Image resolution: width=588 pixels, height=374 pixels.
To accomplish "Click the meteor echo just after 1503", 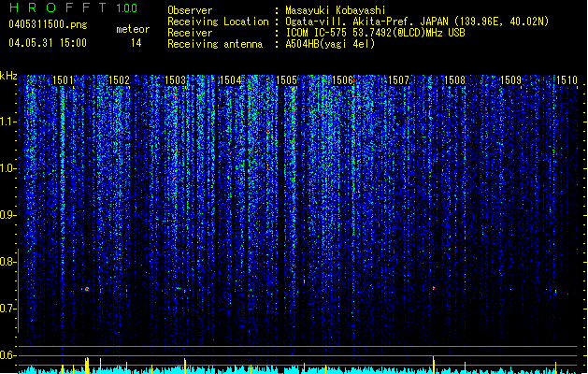I will 184,291.
